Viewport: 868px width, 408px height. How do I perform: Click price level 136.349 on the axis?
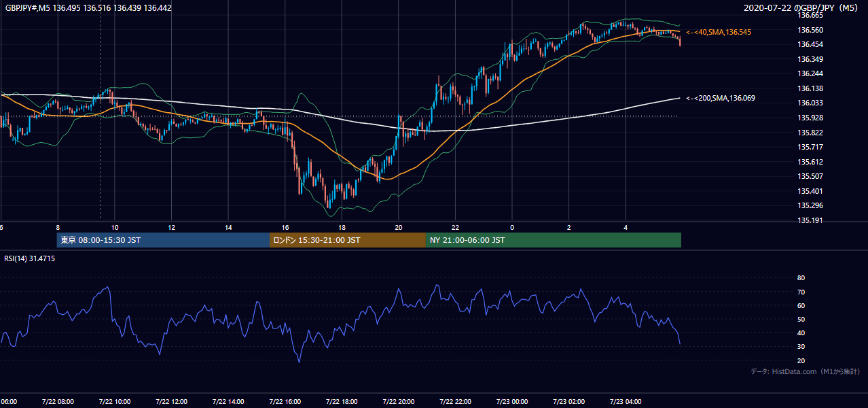pos(810,59)
